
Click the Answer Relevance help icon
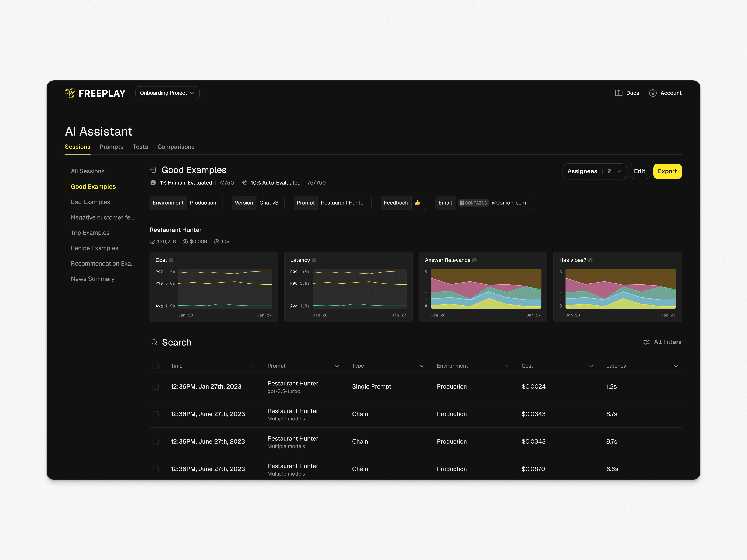pyautogui.click(x=475, y=260)
